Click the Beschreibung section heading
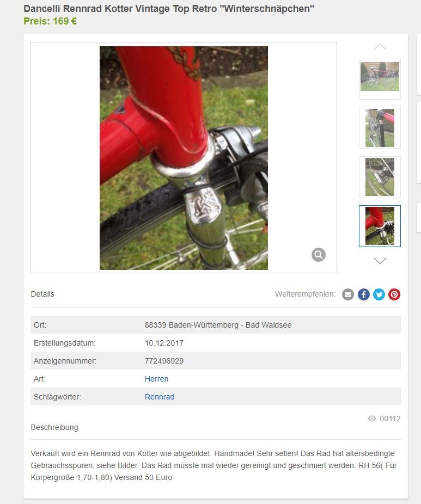421x504 pixels. (x=54, y=427)
